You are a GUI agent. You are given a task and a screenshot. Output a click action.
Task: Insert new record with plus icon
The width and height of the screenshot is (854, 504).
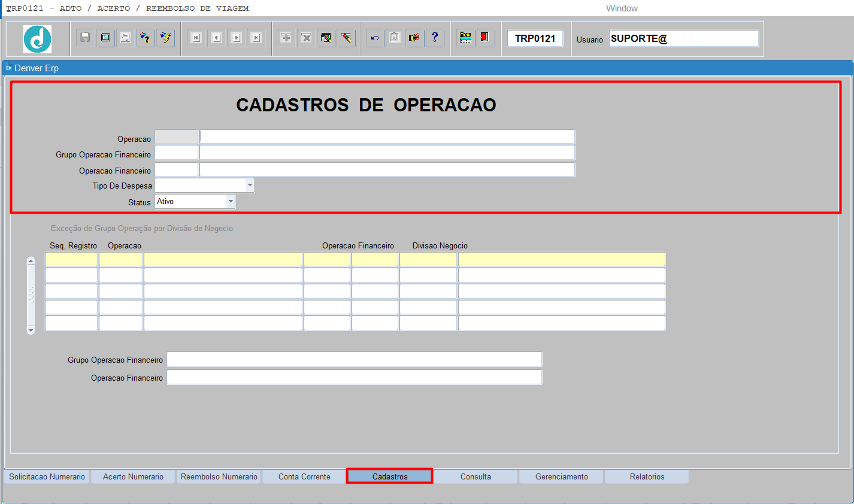click(x=286, y=38)
